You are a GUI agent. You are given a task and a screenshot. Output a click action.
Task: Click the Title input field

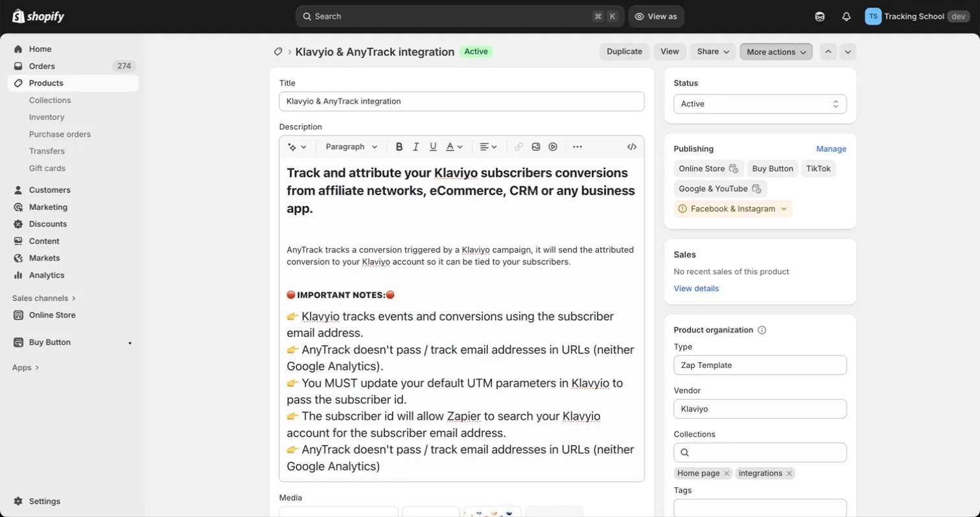click(461, 101)
